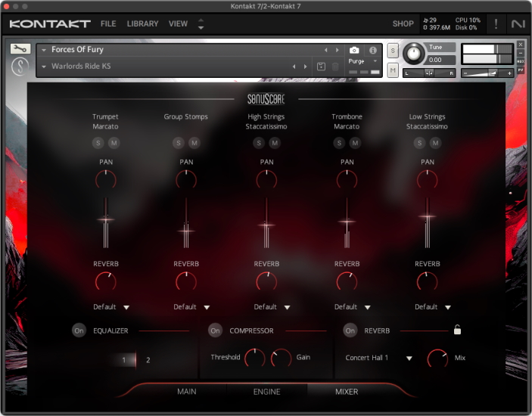Screen dimensions: 532x416
Task: Click the Tune value field 0.00
Action: coord(440,60)
